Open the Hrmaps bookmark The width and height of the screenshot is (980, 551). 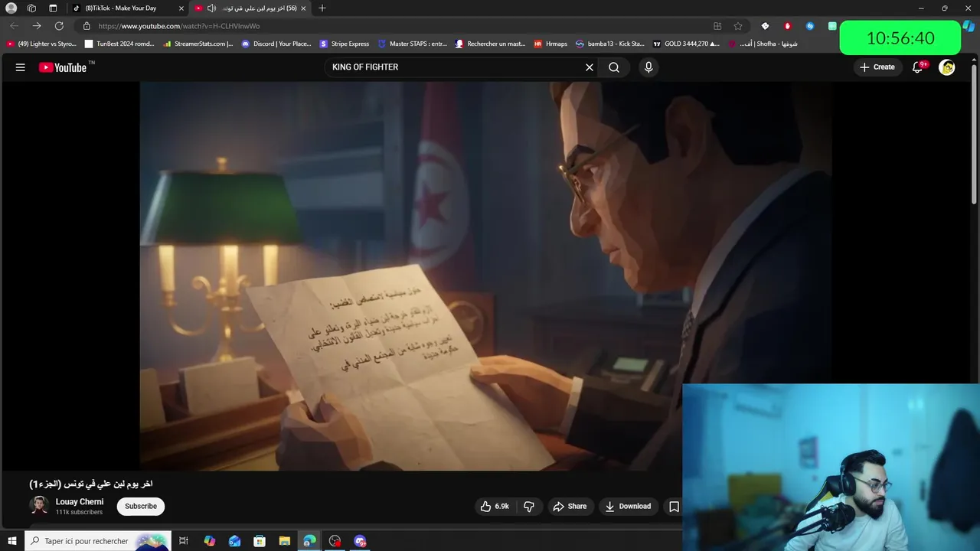[550, 44]
